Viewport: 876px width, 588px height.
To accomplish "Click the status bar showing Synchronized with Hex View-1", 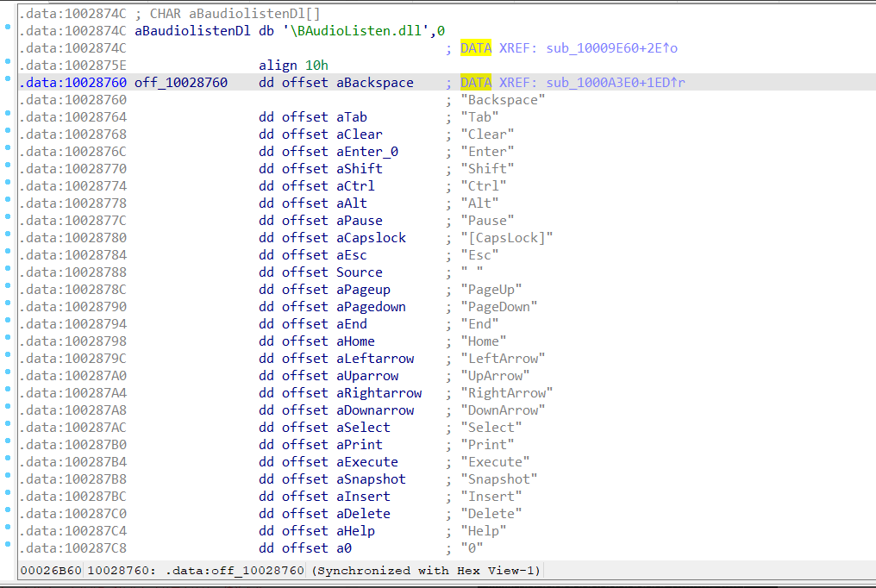I will pyautogui.click(x=426, y=571).
